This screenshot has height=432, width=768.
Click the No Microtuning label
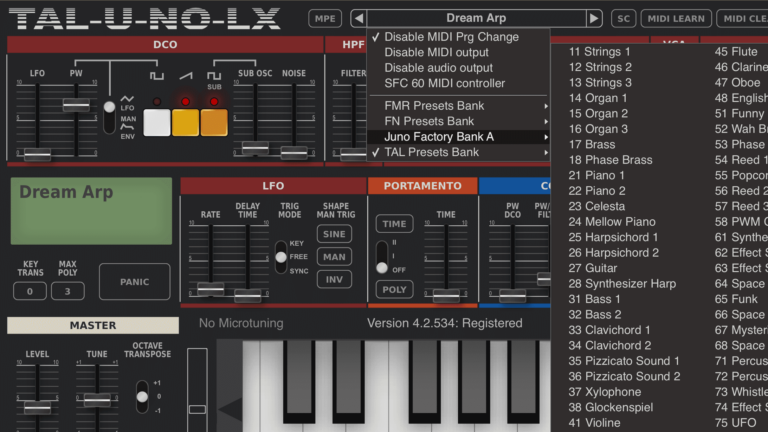241,323
